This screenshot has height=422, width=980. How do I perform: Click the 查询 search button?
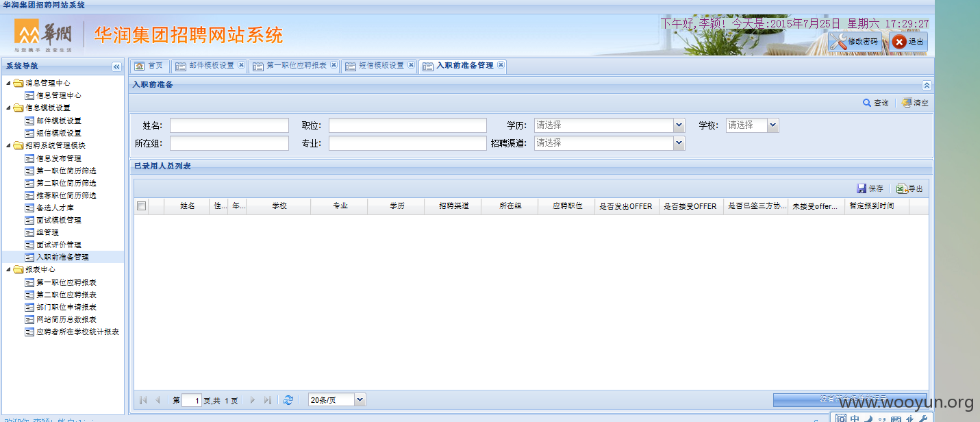876,103
